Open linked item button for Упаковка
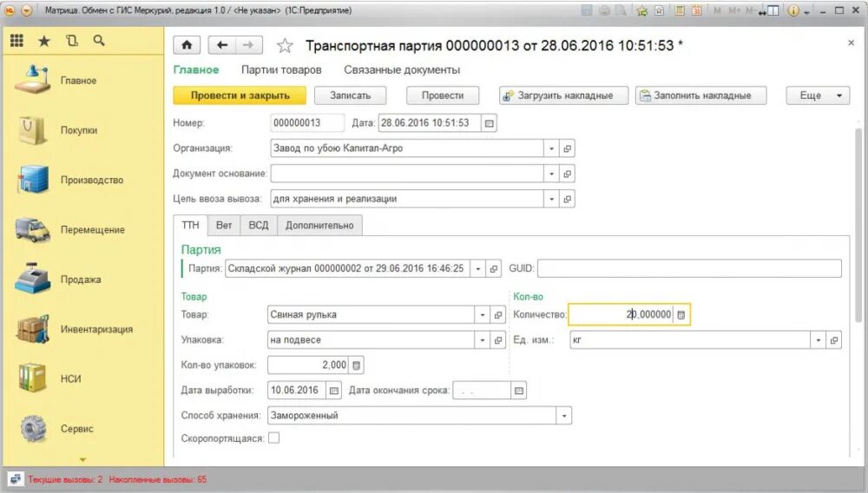Screen dimensions: 868x493 point(497,340)
